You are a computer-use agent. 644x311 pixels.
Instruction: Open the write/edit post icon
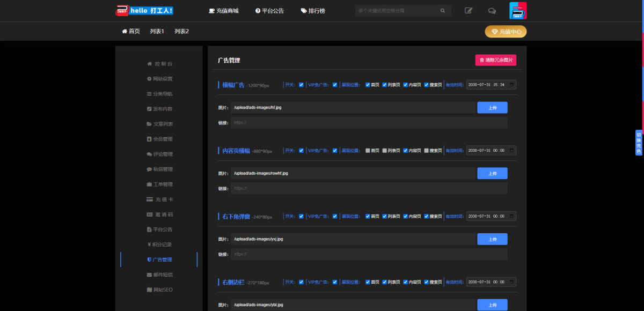(x=469, y=11)
